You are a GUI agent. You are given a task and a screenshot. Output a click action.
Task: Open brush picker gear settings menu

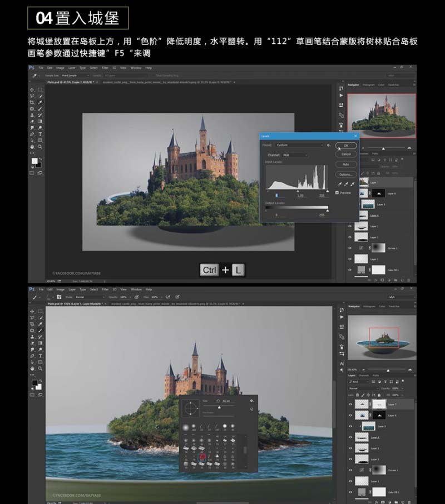click(251, 401)
